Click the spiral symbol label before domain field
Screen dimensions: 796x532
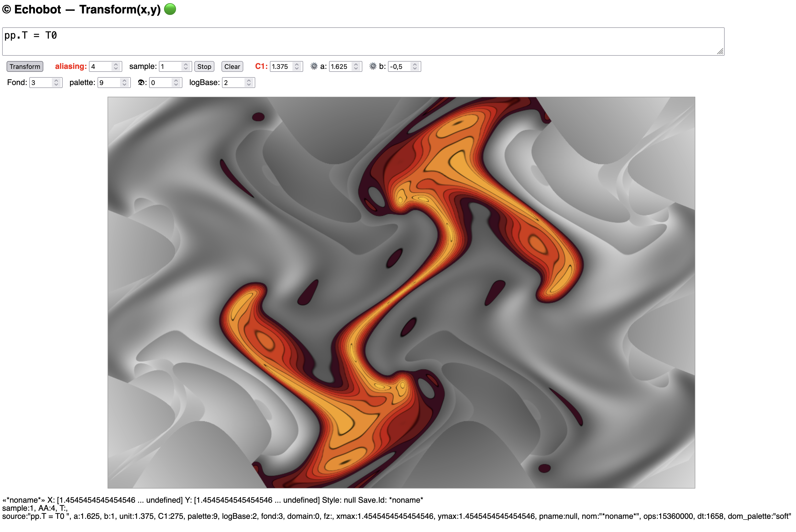click(142, 83)
